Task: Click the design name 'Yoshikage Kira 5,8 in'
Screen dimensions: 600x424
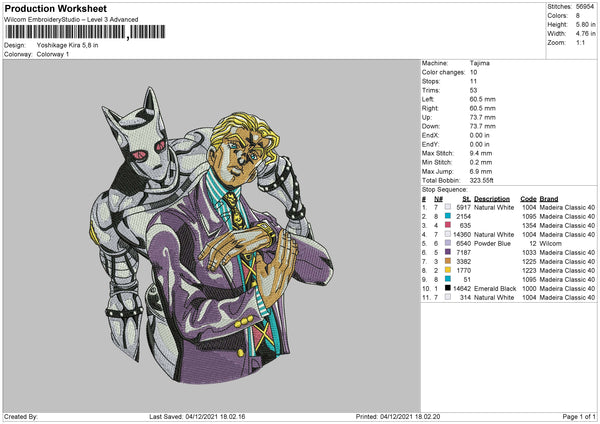Action: tap(67, 45)
